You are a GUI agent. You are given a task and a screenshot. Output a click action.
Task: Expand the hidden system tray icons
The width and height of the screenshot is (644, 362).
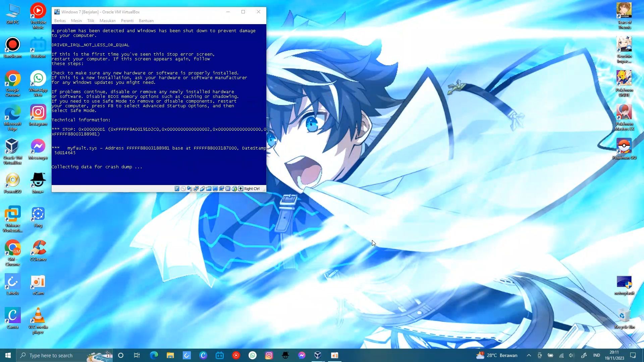point(529,355)
